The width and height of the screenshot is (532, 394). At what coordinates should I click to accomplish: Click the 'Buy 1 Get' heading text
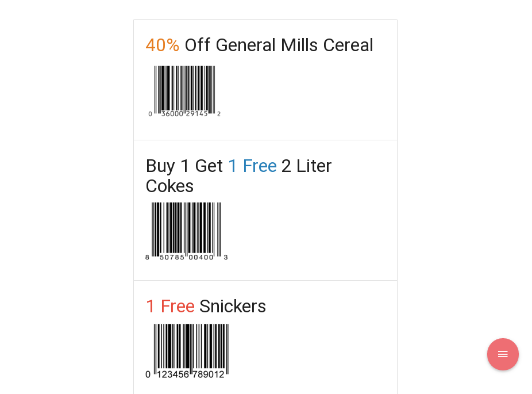pyautogui.click(x=184, y=166)
